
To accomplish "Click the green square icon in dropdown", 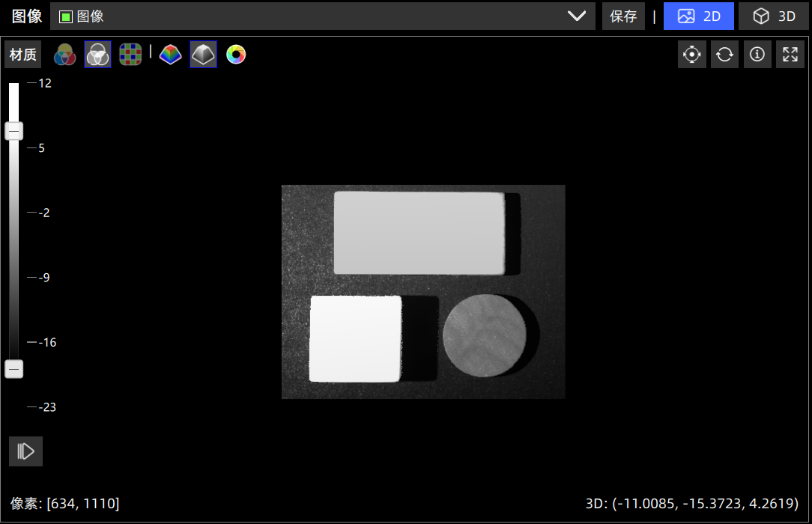I will tap(66, 16).
